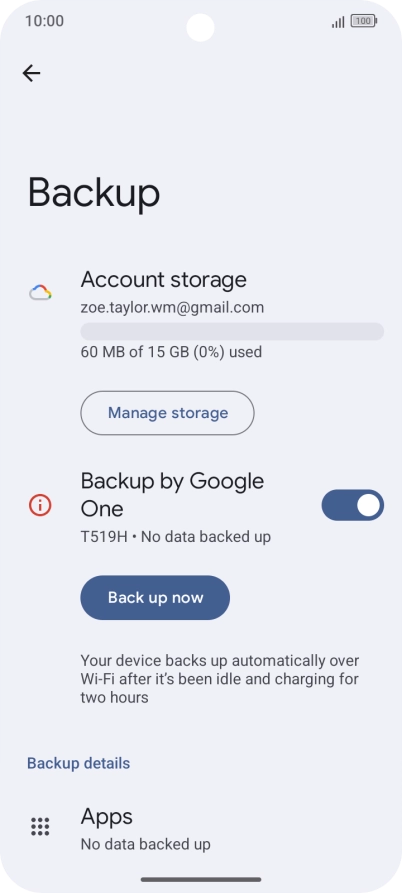
Task: Open Manage storage
Action: (x=167, y=413)
